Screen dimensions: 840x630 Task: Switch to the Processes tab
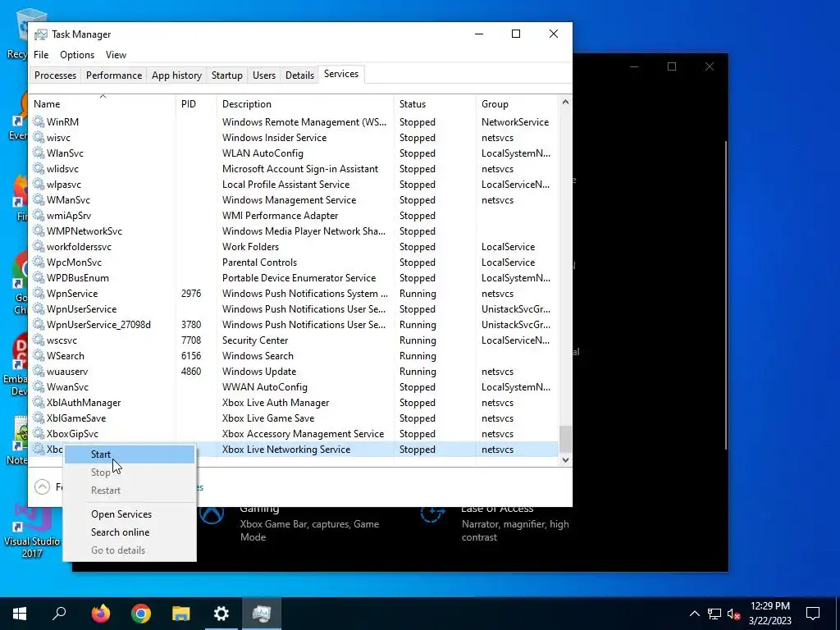(55, 75)
